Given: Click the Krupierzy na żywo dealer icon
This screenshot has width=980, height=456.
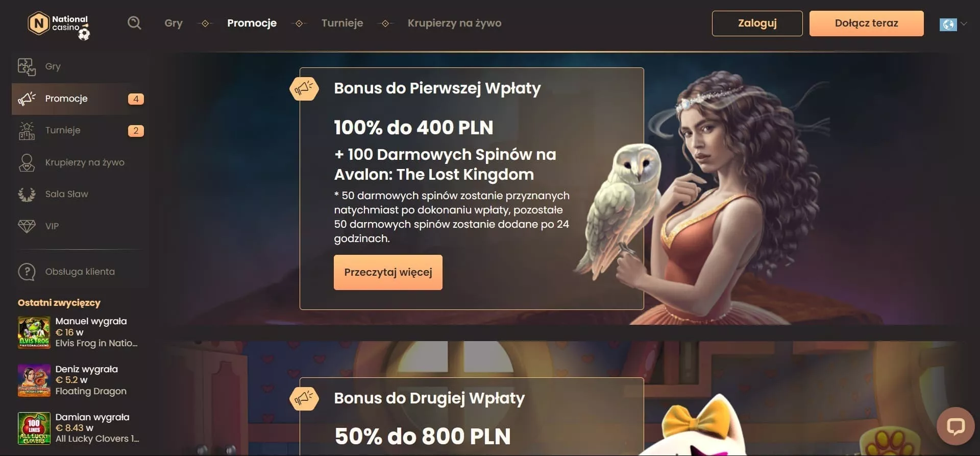Looking at the screenshot, I should click(27, 162).
